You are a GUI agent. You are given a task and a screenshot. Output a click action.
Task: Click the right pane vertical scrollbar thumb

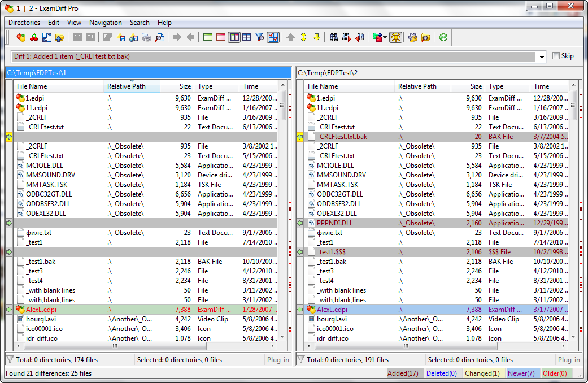[573, 105]
